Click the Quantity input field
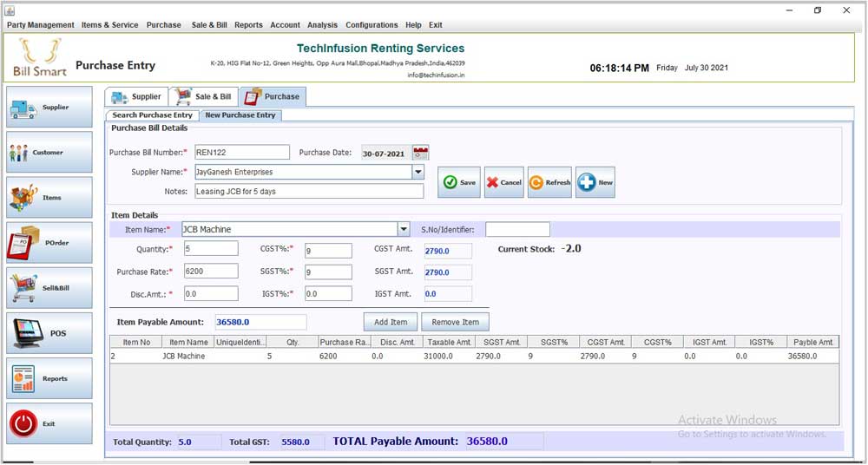Screen dimensions: 868x465 click(211, 249)
